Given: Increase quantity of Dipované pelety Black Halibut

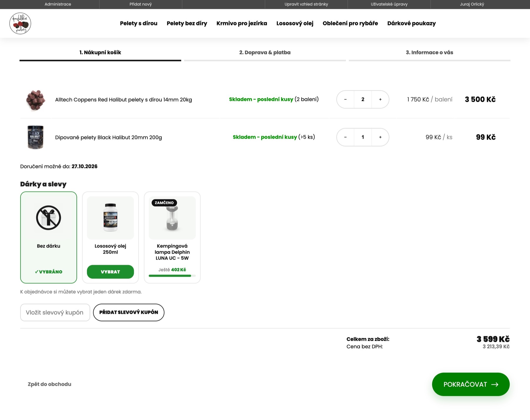Looking at the screenshot, I should tap(380, 137).
